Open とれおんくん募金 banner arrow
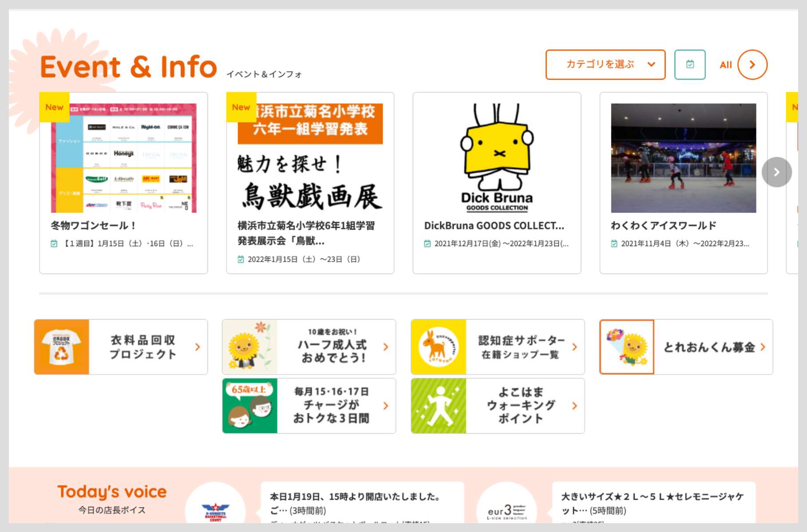Screen dimensions: 807x532 [x=763, y=347]
